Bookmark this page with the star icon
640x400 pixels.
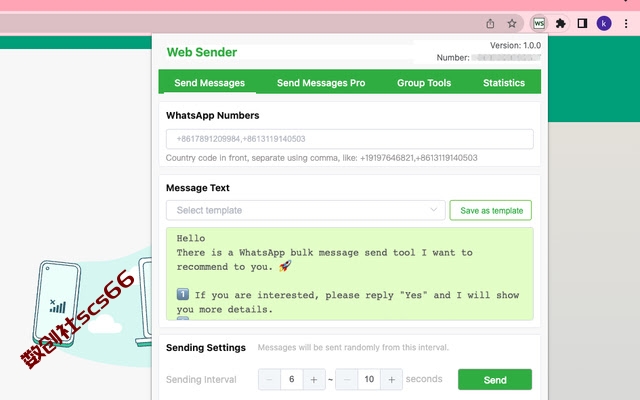click(512, 24)
